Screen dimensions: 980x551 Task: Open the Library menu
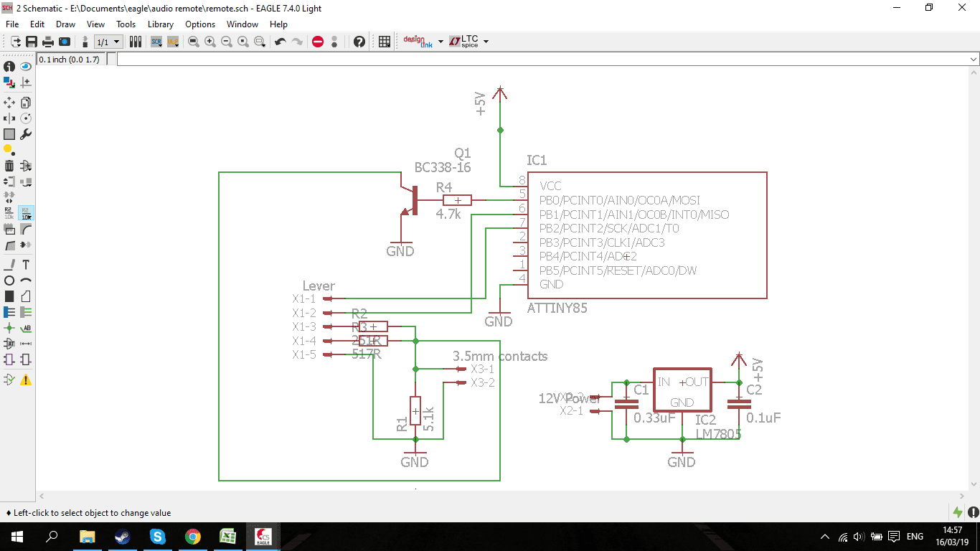click(x=161, y=24)
